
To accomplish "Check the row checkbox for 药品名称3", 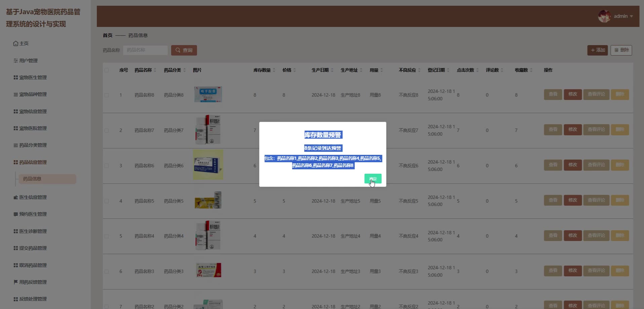I will pos(107,272).
